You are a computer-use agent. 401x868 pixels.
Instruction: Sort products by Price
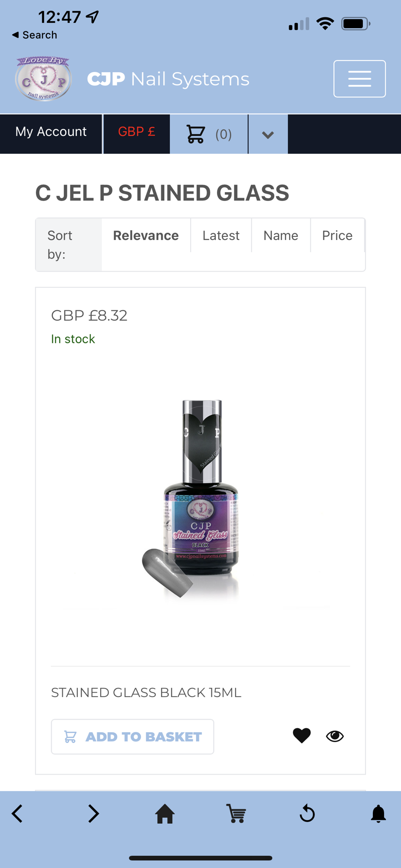pos(337,235)
